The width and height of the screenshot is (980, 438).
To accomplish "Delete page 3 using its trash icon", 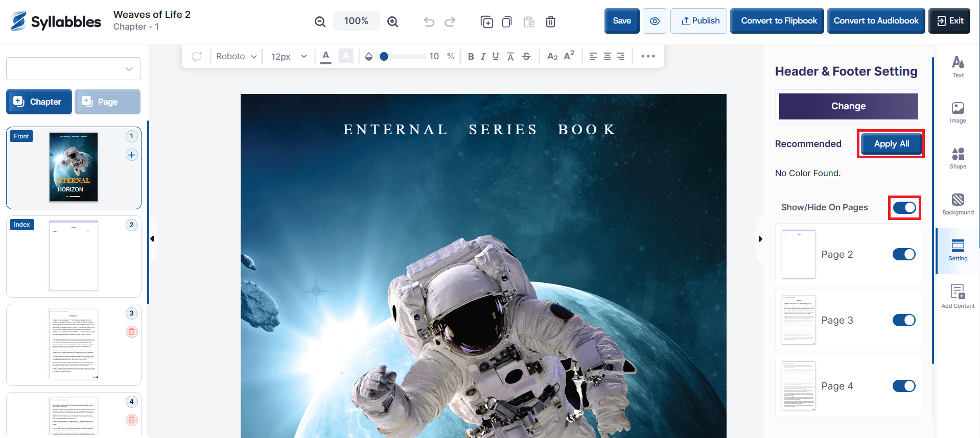I will click(x=131, y=332).
